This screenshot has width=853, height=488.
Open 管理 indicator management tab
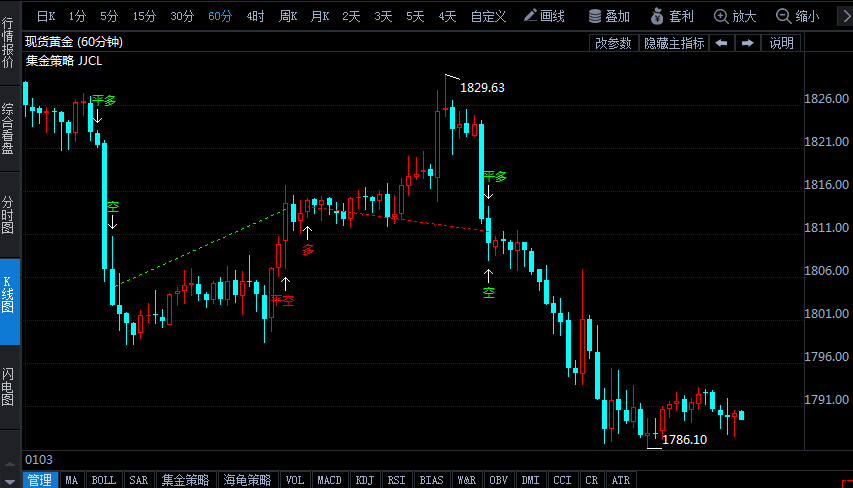click(x=40, y=480)
